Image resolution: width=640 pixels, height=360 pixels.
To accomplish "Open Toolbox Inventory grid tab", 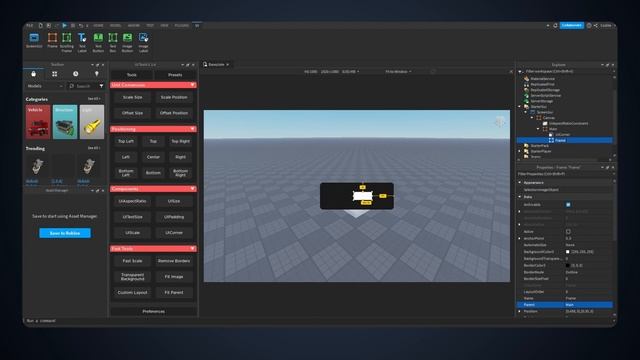I will tap(54, 74).
